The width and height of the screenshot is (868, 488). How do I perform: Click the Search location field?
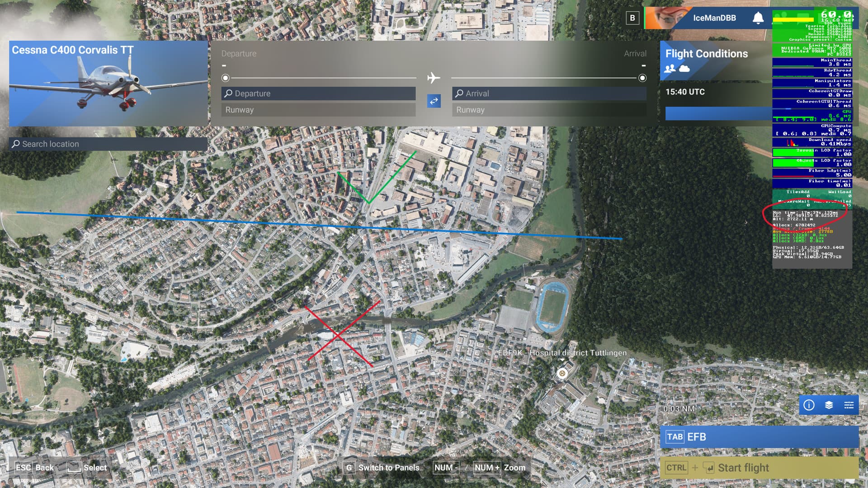tap(108, 144)
